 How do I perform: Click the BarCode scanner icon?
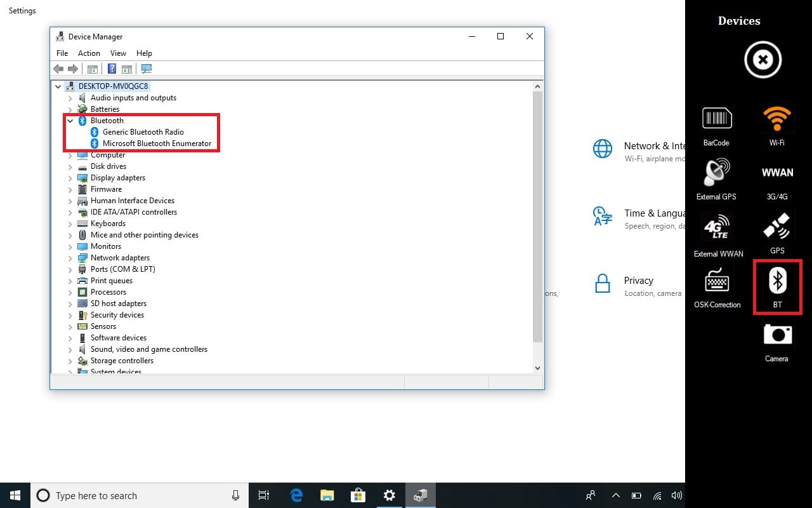[x=717, y=119]
